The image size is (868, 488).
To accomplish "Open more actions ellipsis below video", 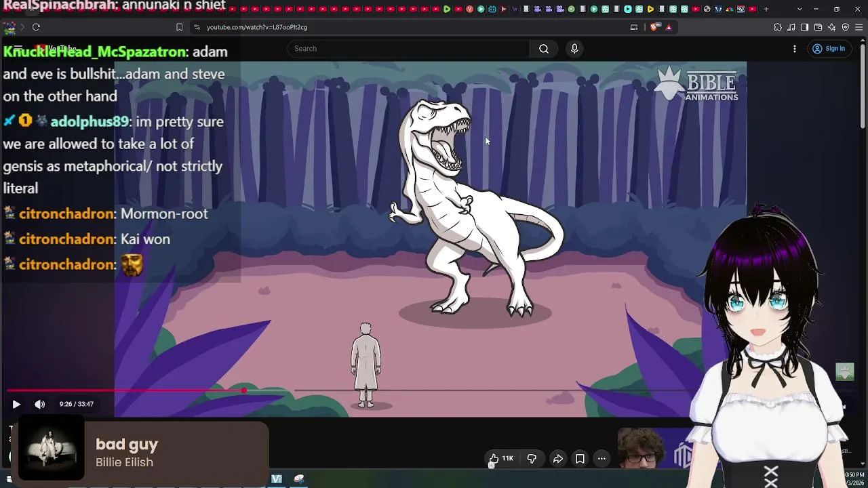I will [601, 459].
